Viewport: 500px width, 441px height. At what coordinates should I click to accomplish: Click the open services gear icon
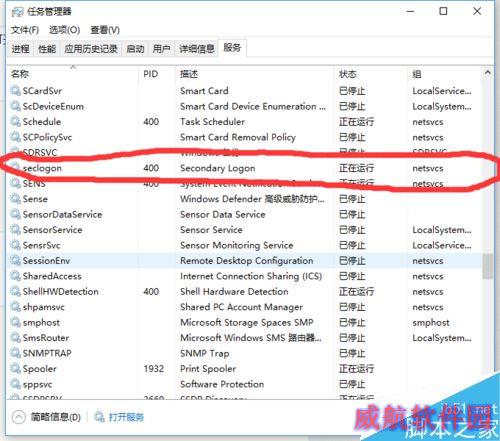click(x=99, y=417)
